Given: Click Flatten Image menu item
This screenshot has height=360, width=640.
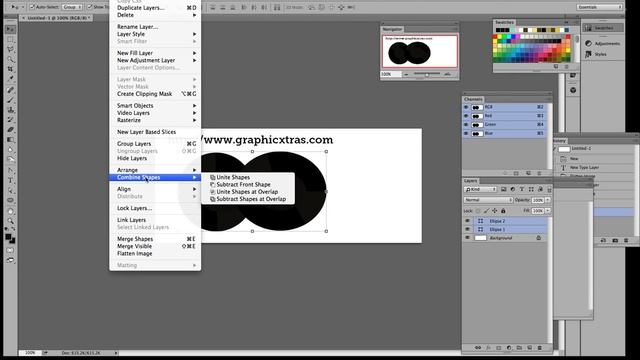Looking at the screenshot, I should (x=155, y=253).
